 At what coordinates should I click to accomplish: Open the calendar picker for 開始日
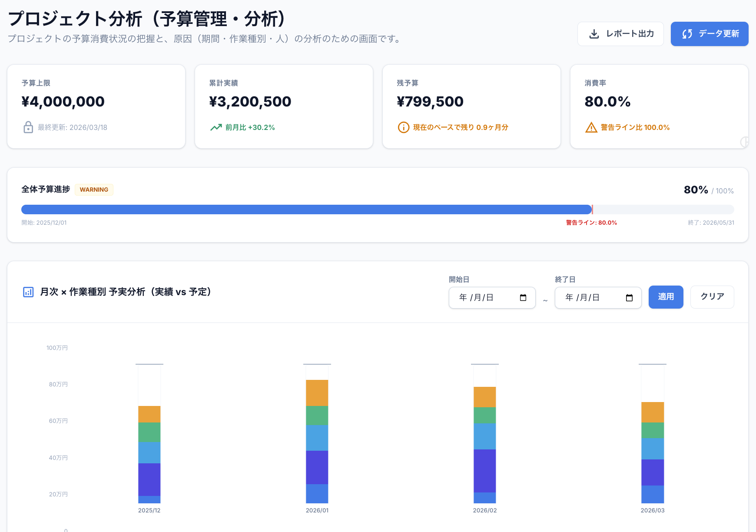523,298
